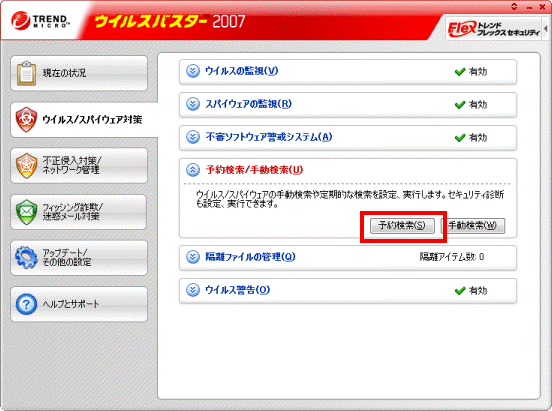Click the clipboard icon for 現在の状況
The height and width of the screenshot is (411, 552).
pyautogui.click(x=26, y=73)
